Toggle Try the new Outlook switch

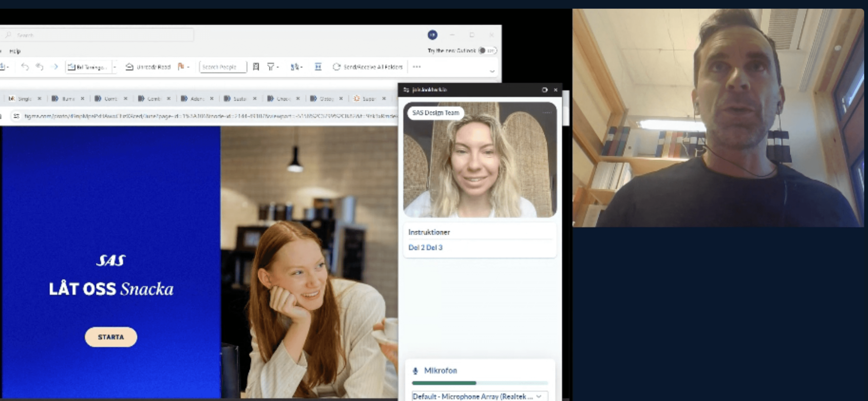487,51
